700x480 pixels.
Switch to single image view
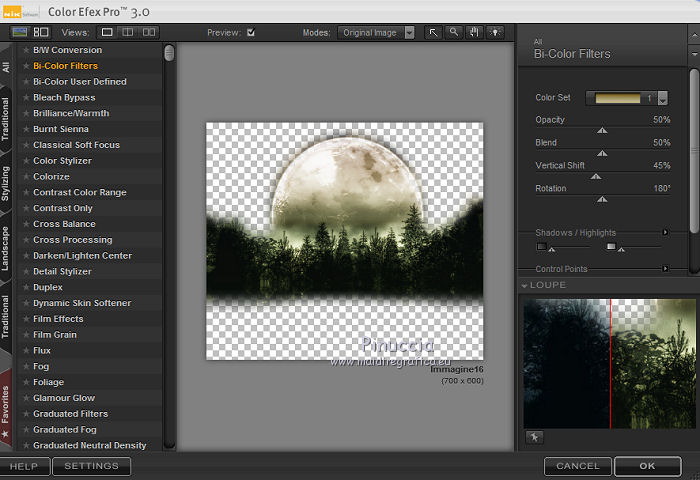click(107, 32)
